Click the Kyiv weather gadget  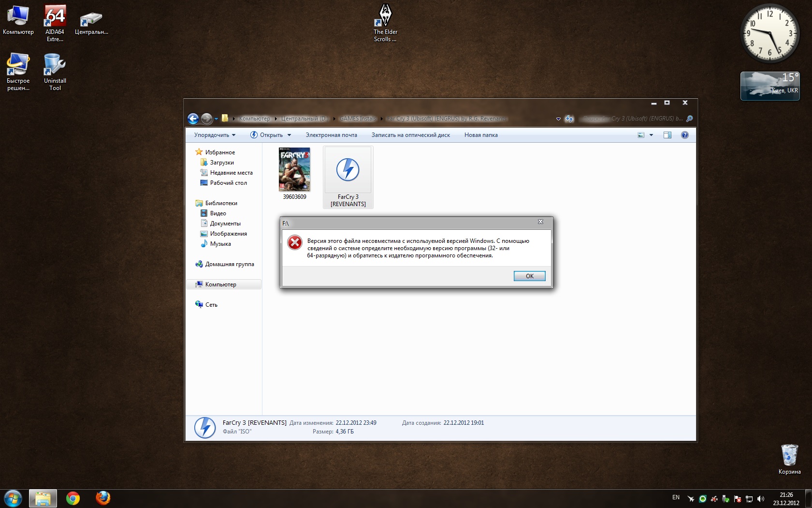(770, 86)
